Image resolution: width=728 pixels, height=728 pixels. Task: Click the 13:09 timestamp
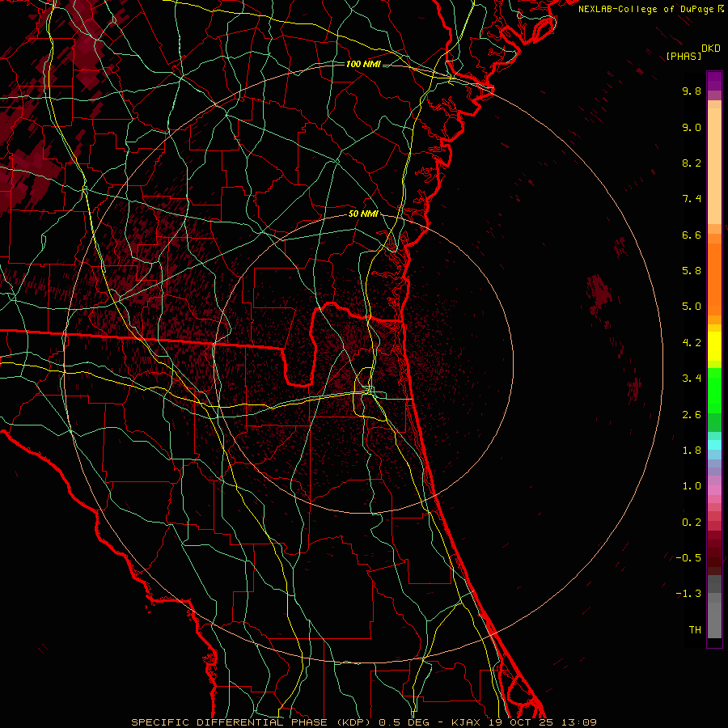(578, 722)
